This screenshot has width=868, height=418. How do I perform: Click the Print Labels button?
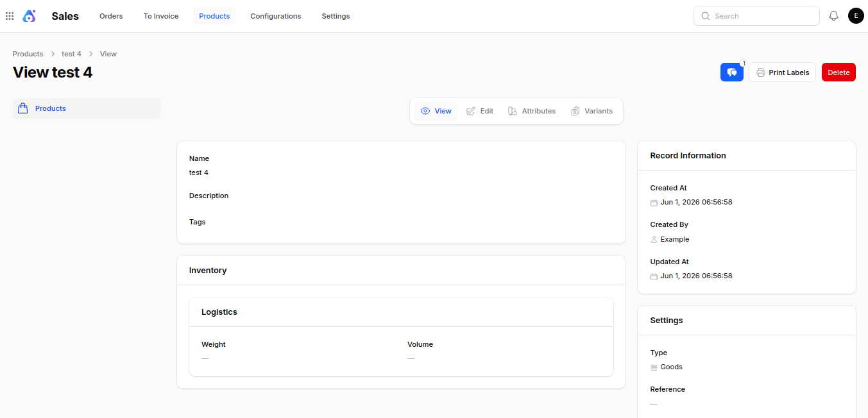783,72
